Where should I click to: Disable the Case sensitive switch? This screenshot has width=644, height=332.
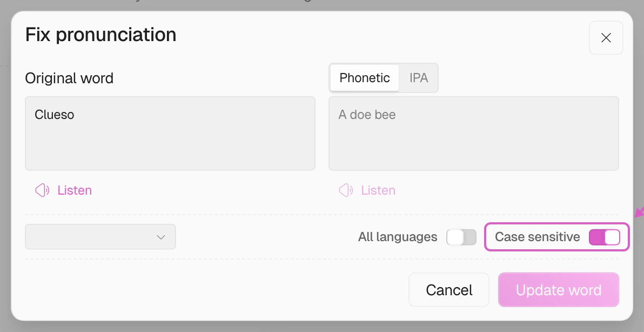pyautogui.click(x=604, y=237)
